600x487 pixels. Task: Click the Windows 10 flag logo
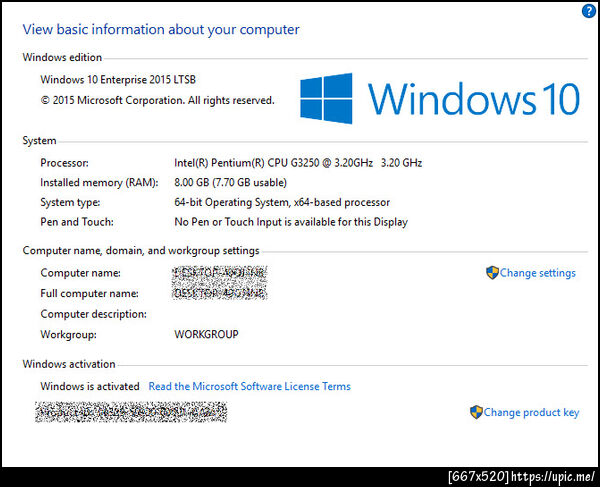[326, 99]
